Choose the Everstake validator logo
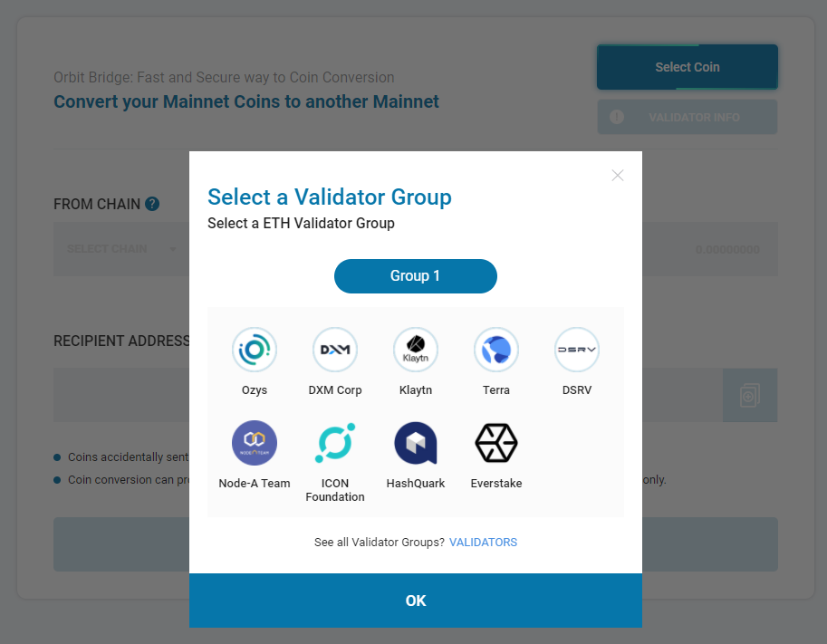Screen dimensions: 827x644 [496, 443]
